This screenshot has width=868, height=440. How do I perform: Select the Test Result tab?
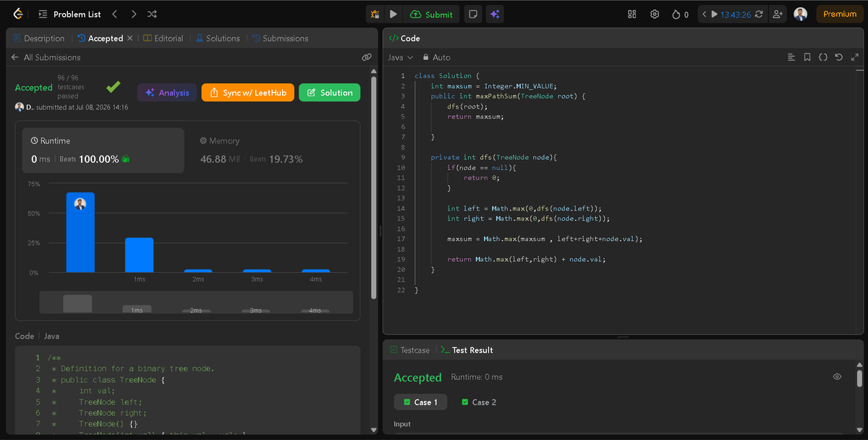tap(467, 350)
